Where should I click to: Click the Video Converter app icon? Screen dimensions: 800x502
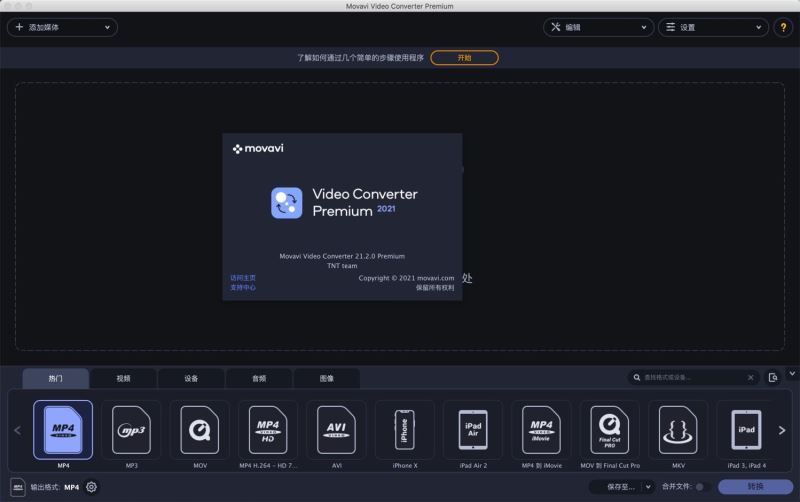tap(286, 203)
